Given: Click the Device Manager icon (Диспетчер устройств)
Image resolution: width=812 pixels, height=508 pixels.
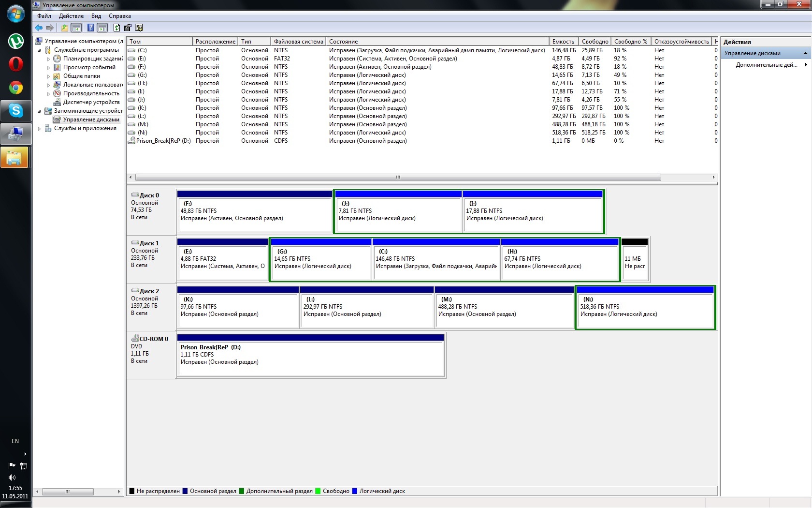Looking at the screenshot, I should pos(57,102).
